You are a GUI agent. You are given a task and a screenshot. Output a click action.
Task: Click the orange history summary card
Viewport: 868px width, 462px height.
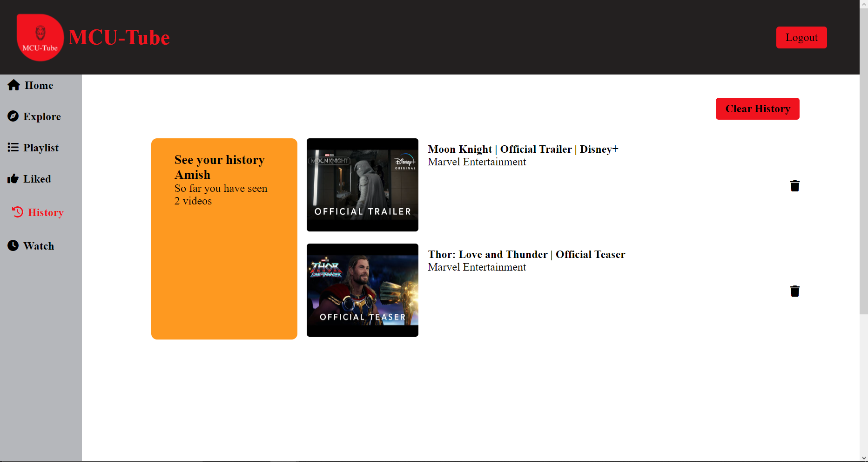pos(224,238)
